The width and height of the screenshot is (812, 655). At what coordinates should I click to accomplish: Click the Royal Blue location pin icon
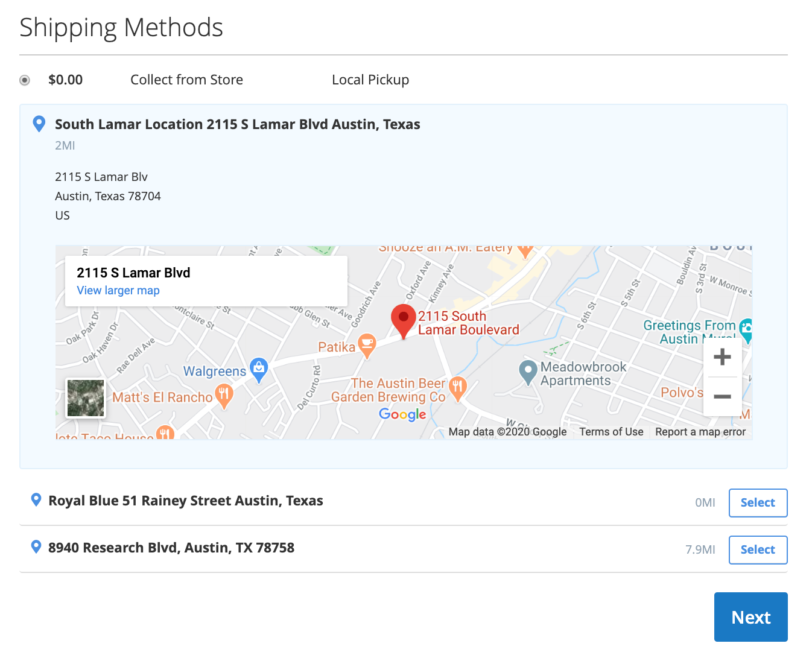(x=36, y=500)
